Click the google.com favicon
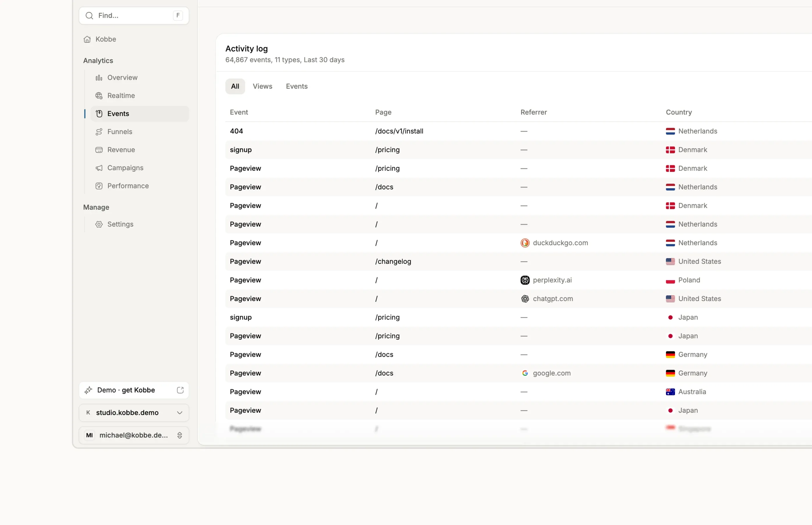 pyautogui.click(x=525, y=373)
